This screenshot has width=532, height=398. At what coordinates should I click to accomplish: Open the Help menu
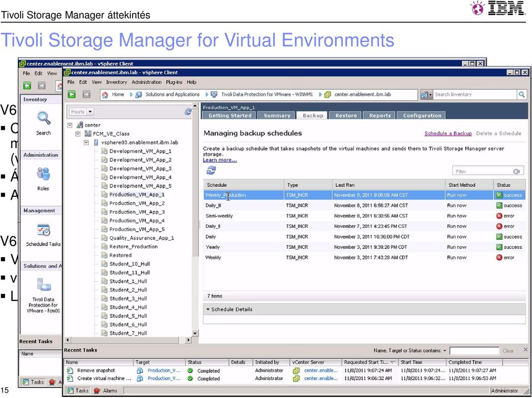[192, 82]
